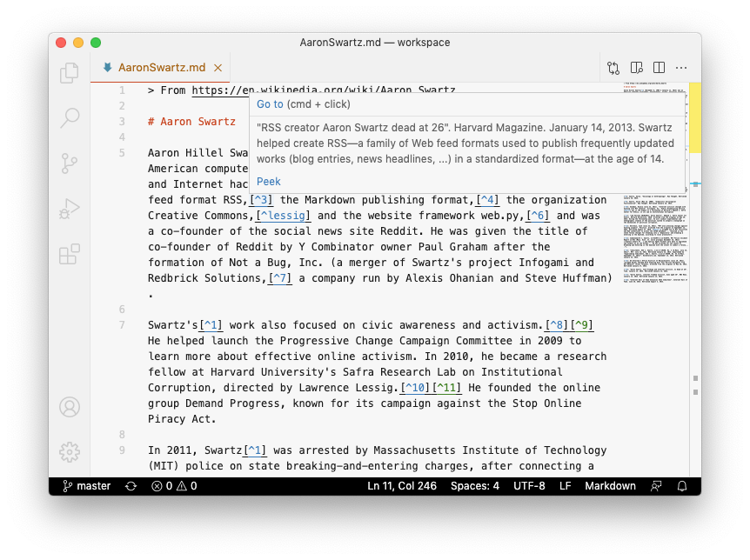This screenshot has height=560, width=750.
Task: Open Run and Debug view
Action: tap(70, 209)
